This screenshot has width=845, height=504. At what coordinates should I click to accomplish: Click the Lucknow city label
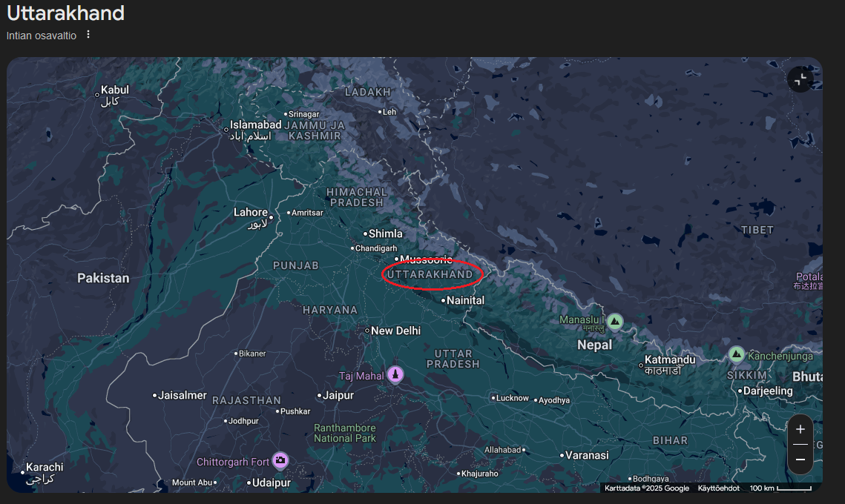coord(512,398)
